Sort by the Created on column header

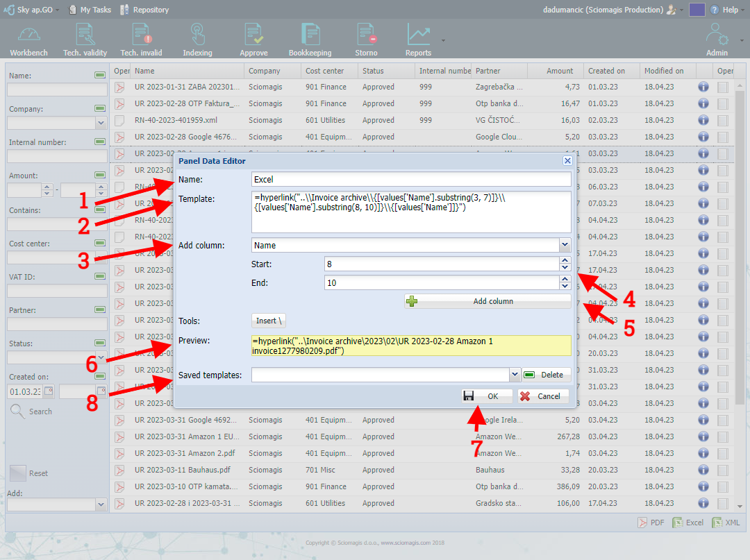pyautogui.click(x=612, y=71)
